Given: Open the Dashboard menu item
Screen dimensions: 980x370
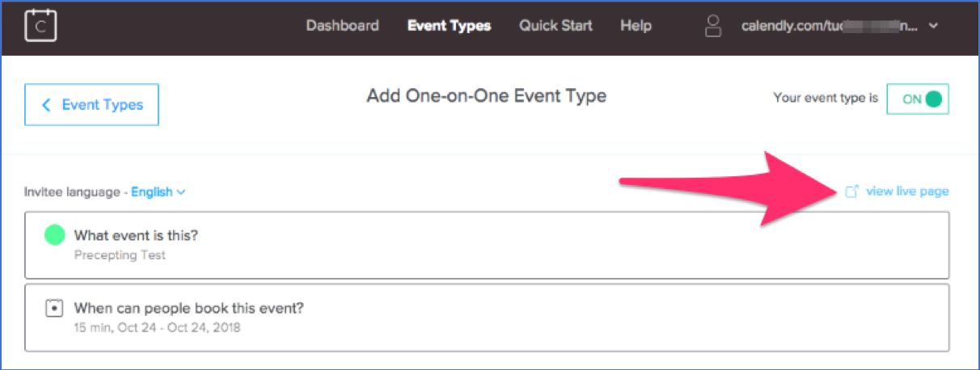Looking at the screenshot, I should point(342,26).
